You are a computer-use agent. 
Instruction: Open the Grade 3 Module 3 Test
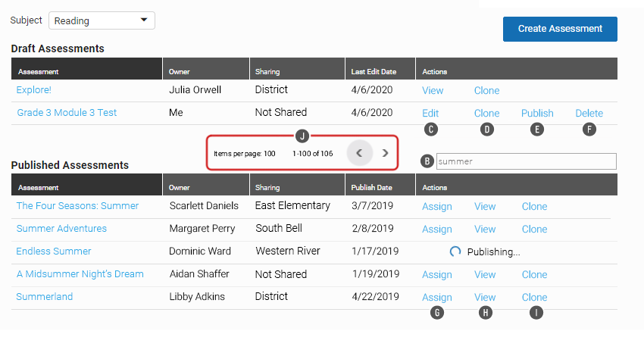tap(67, 112)
